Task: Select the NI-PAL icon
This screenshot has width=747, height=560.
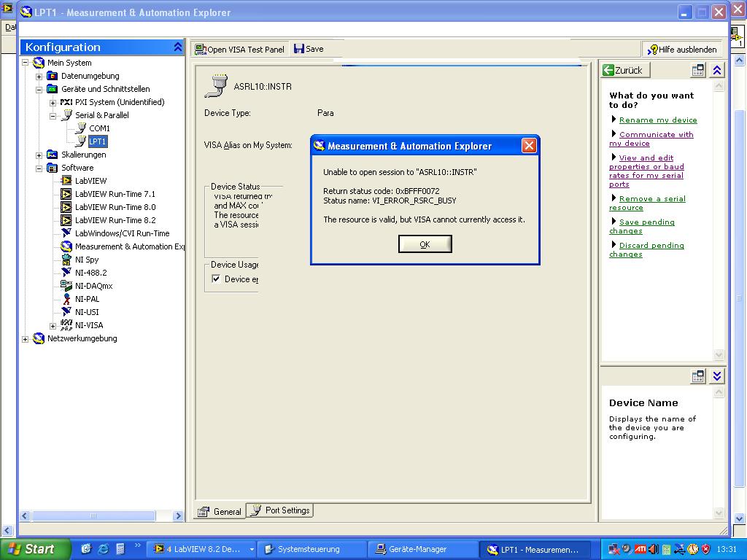Action: click(x=66, y=298)
